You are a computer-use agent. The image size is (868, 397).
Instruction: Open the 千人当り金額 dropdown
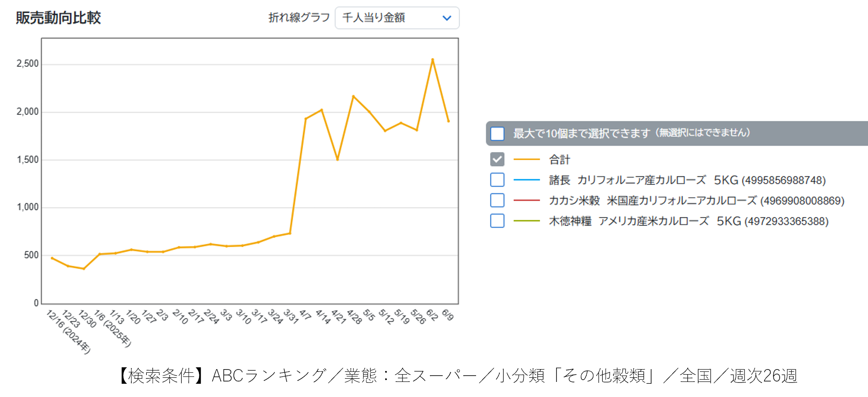pos(397,18)
